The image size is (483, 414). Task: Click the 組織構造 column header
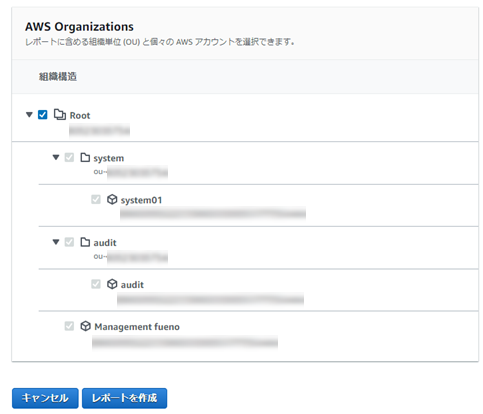[x=58, y=77]
